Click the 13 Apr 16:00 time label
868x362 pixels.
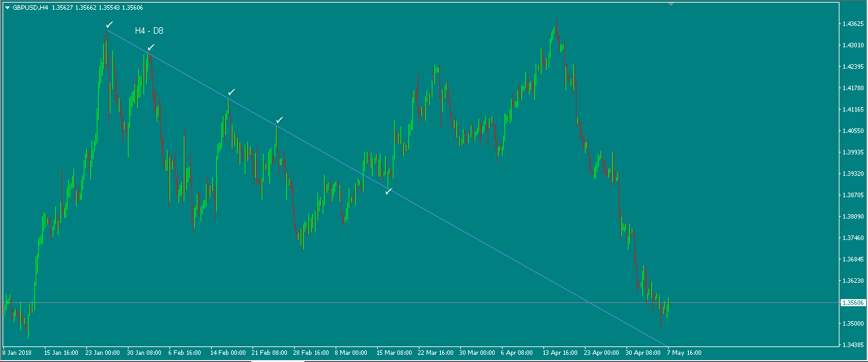click(560, 353)
